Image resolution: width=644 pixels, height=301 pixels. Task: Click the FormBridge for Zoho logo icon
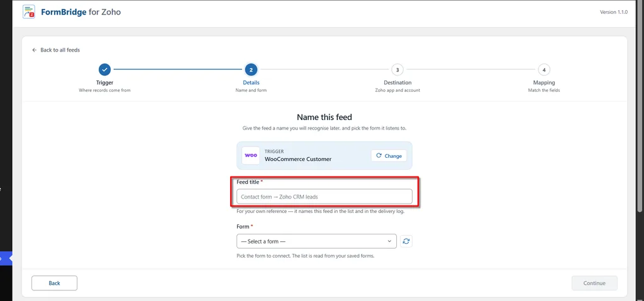29,12
